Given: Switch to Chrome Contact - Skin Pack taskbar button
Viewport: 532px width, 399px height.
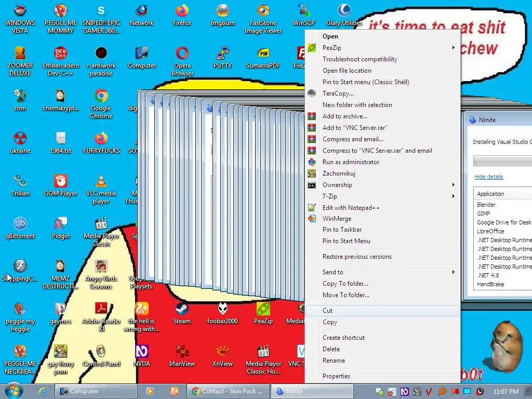Looking at the screenshot, I should [228, 391].
